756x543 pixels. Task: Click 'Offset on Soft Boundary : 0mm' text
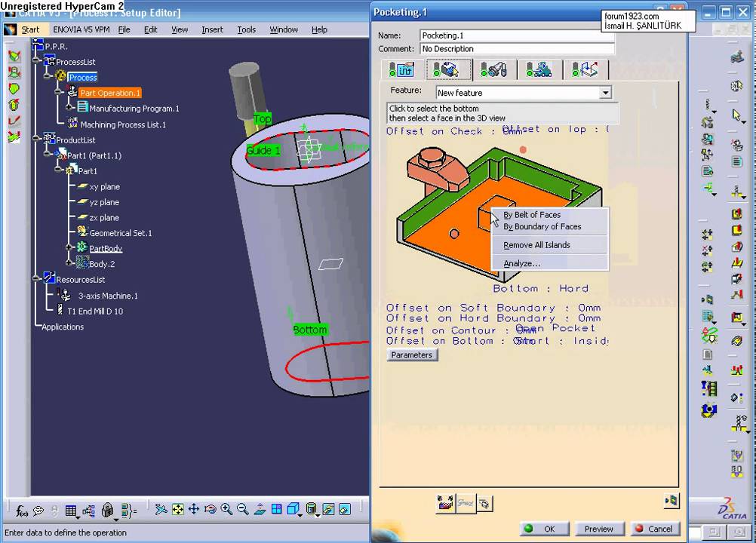click(493, 308)
